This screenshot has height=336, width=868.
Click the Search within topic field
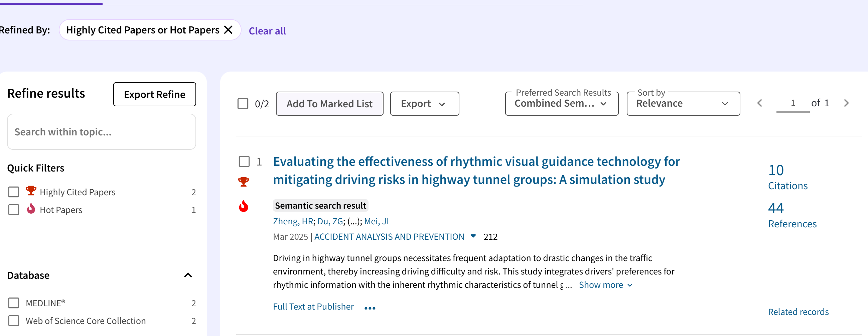tap(102, 132)
